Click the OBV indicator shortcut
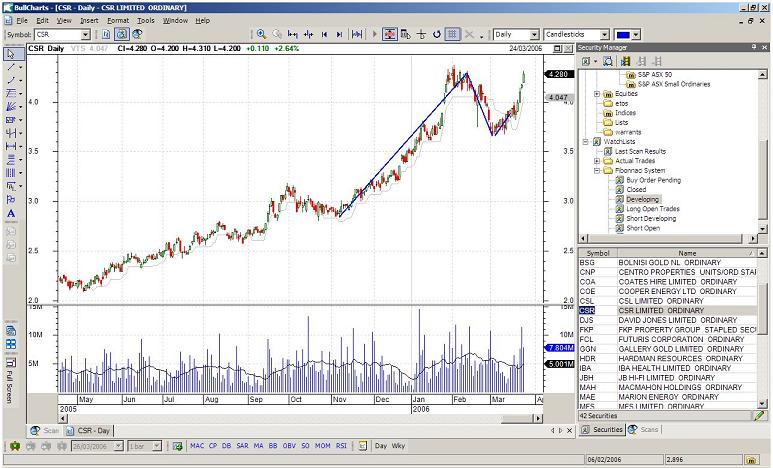The width and height of the screenshot is (773, 468). click(290, 446)
